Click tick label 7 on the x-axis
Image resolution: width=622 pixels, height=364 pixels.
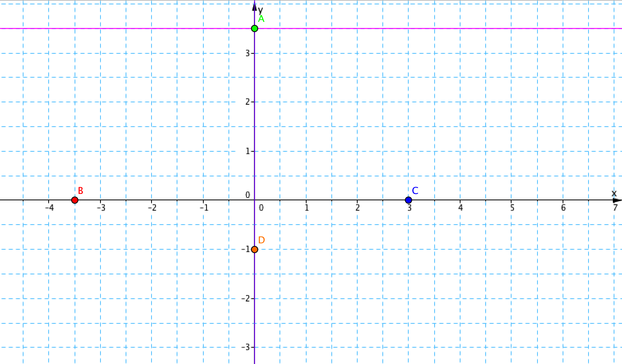pyautogui.click(x=615, y=208)
